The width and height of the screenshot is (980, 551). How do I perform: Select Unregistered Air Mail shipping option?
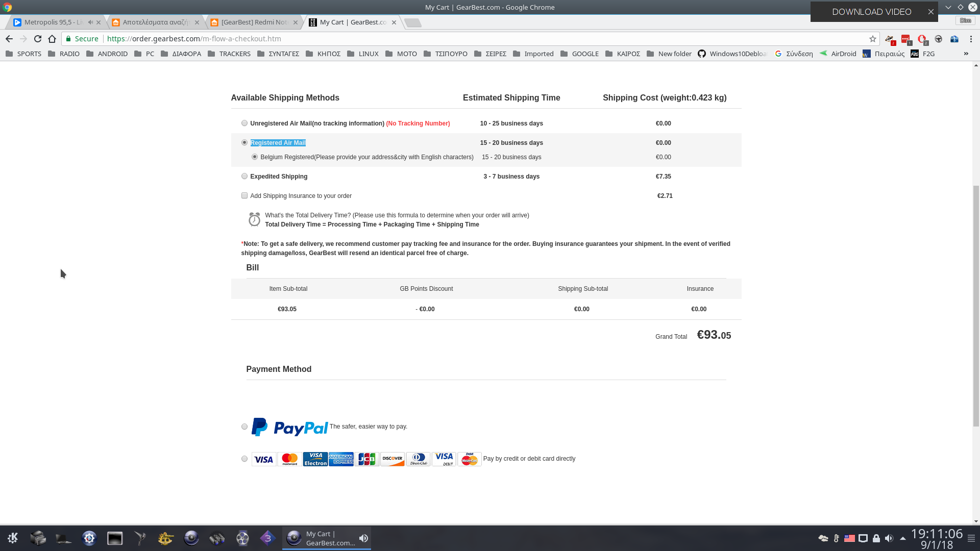244,123
